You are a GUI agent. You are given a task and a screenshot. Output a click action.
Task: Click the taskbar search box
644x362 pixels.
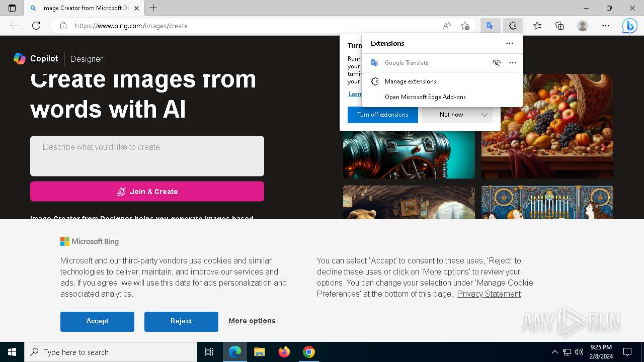tap(111, 352)
